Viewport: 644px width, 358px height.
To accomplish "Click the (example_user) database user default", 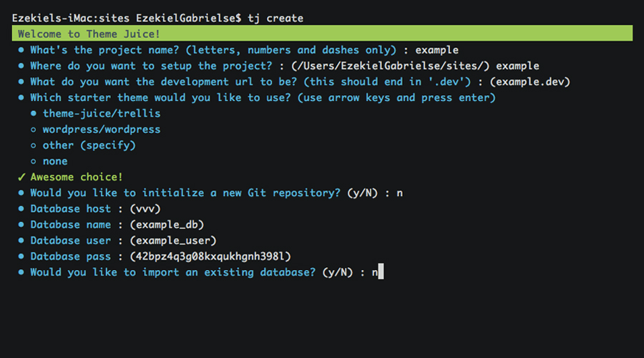I will click(x=172, y=241).
